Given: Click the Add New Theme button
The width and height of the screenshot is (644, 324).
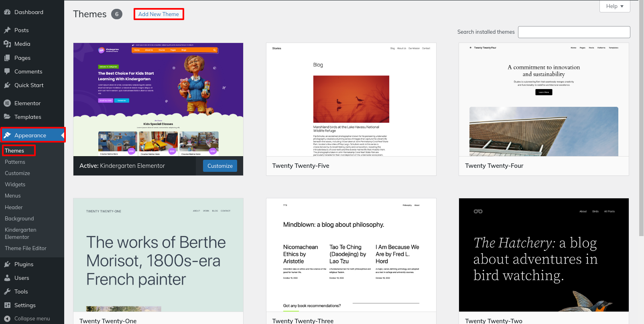Looking at the screenshot, I should [158, 14].
